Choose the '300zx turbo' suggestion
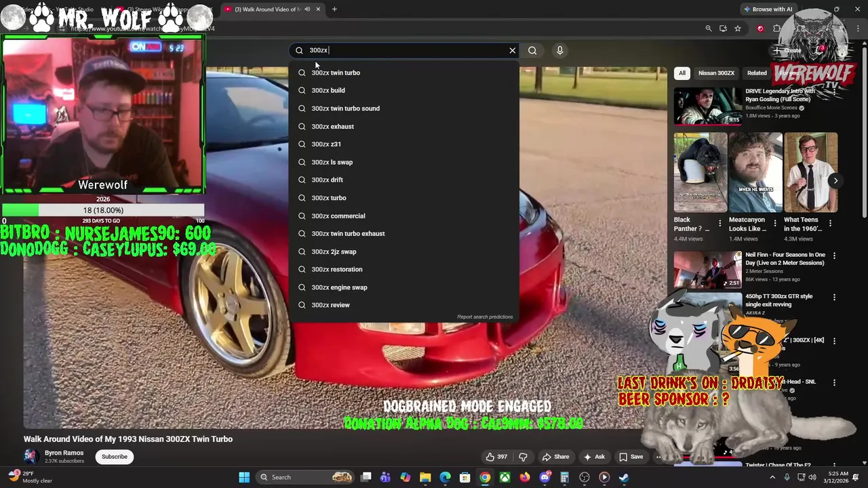 [x=404, y=198]
